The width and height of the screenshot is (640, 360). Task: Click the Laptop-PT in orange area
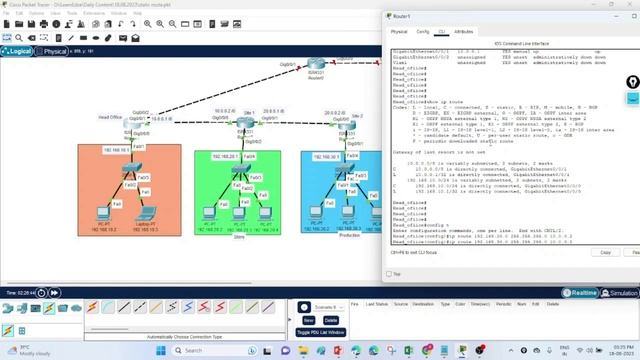(x=146, y=213)
